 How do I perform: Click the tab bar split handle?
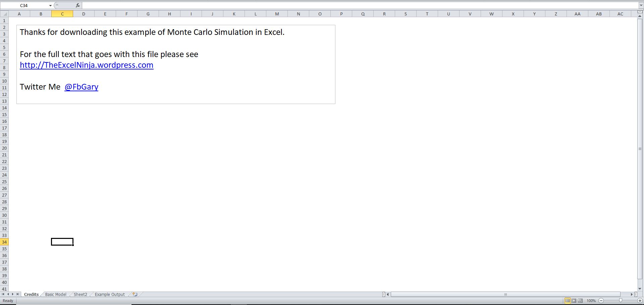pos(383,294)
